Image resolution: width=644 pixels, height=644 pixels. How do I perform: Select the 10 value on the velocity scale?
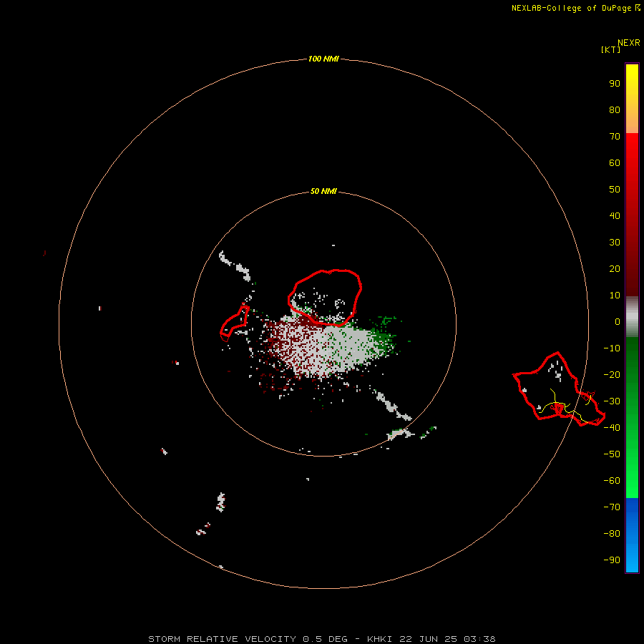click(615, 296)
